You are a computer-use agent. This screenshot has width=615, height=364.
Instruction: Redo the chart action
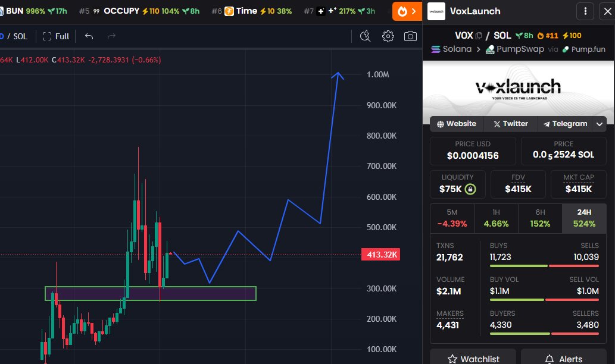coord(111,36)
